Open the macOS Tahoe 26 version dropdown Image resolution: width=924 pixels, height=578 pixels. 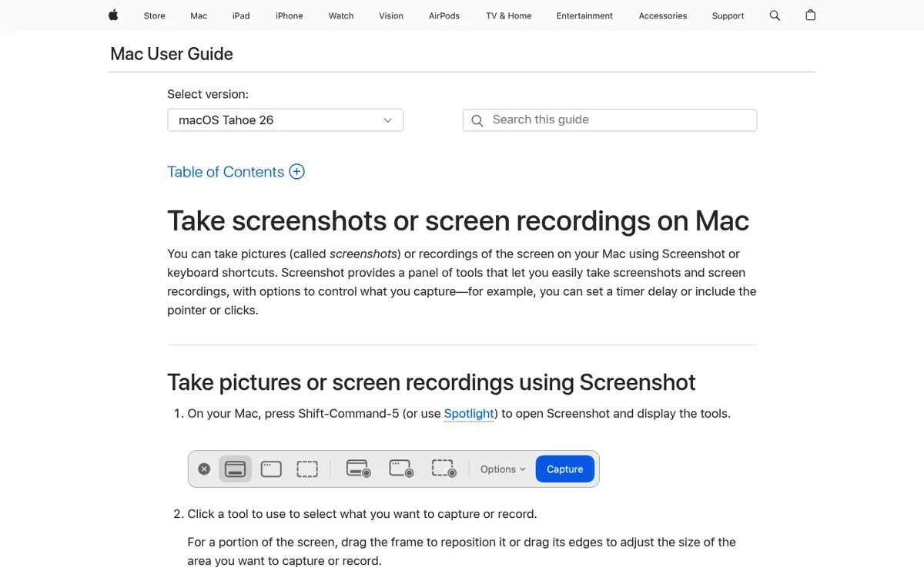pos(285,120)
